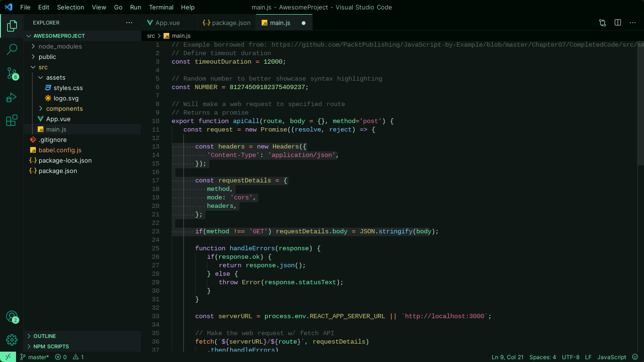The height and width of the screenshot is (362, 644).
Task: Open the View menu
Action: [99, 7]
